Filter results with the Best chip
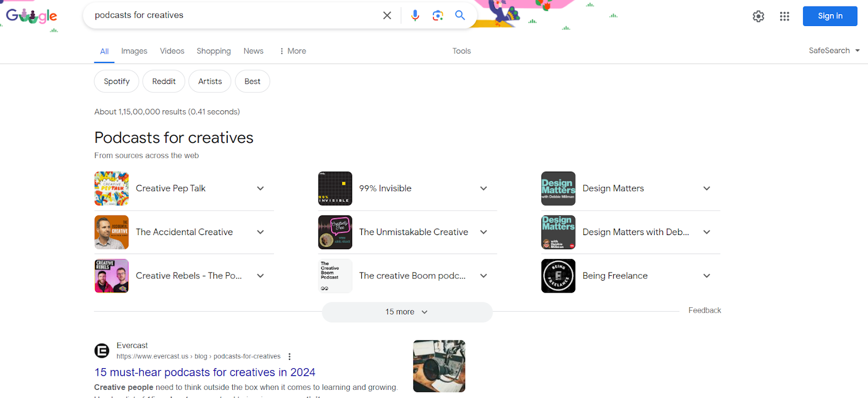Image resolution: width=868 pixels, height=398 pixels. (252, 81)
